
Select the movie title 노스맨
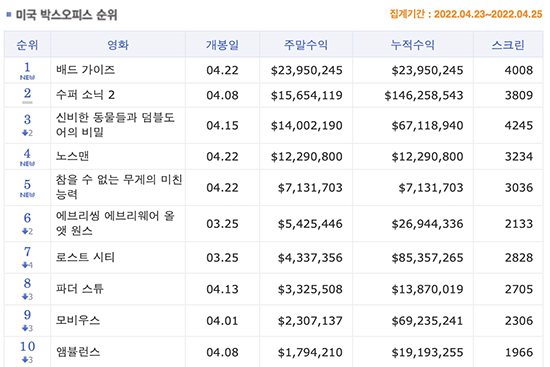[x=72, y=156]
